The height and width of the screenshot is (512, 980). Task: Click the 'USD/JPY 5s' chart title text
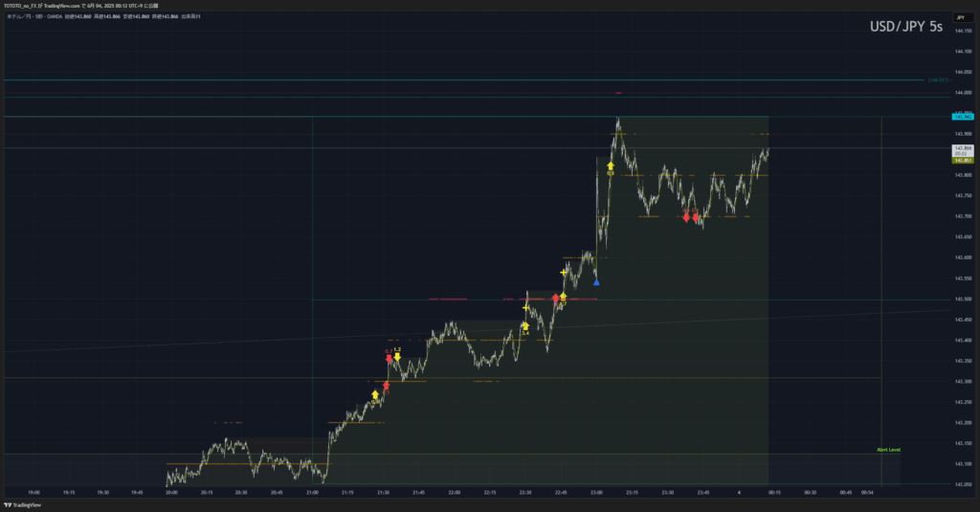905,27
